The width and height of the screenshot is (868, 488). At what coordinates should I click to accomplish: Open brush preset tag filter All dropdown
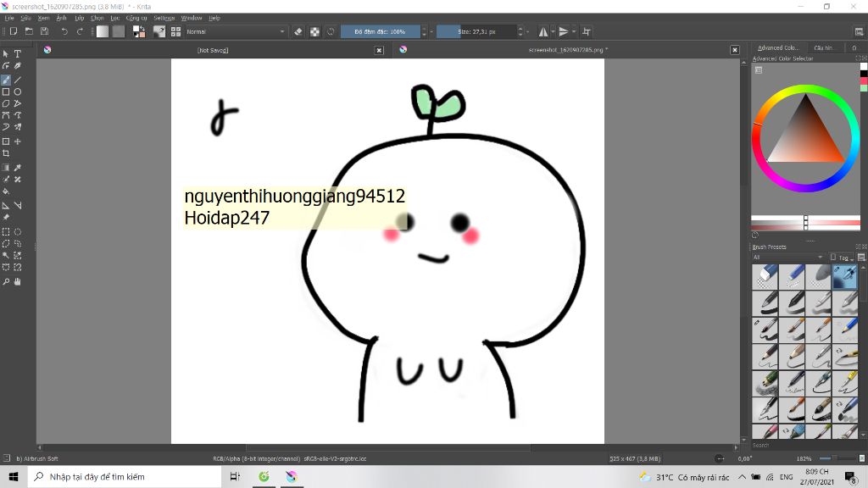click(788, 258)
